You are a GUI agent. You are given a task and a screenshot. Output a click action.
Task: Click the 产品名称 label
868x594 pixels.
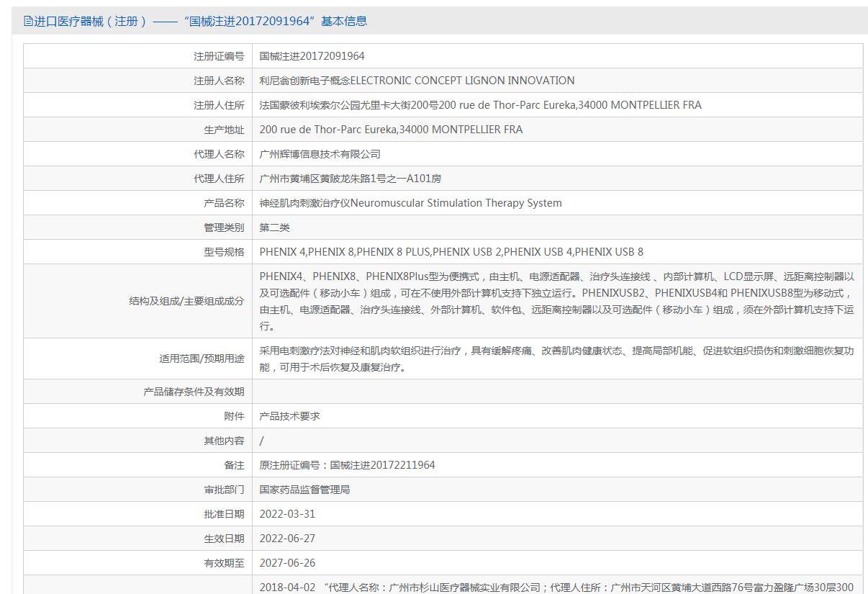point(224,203)
